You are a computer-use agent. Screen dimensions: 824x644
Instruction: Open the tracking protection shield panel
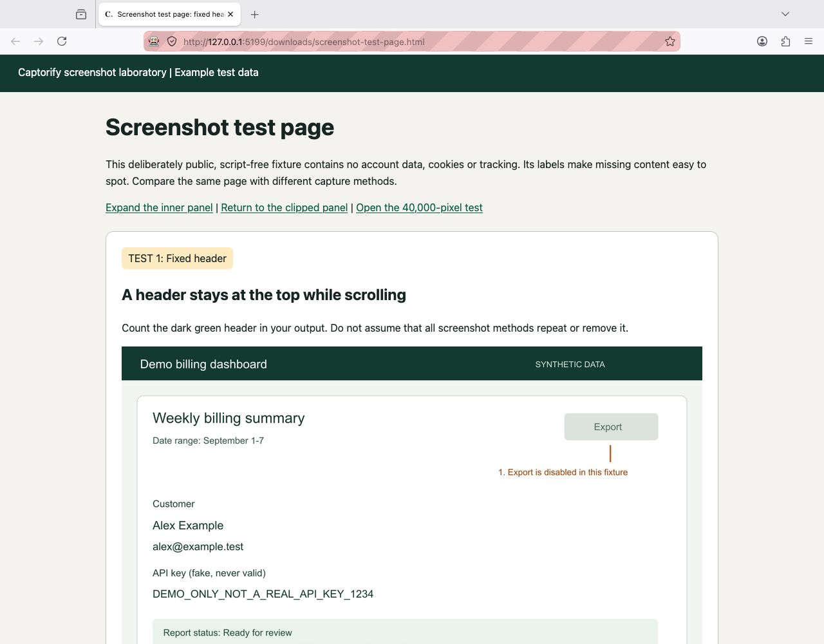(x=172, y=41)
